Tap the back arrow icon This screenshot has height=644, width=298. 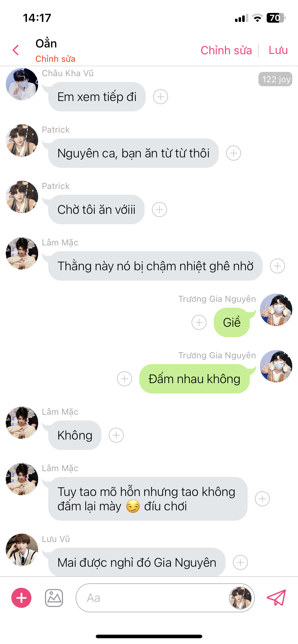[15, 50]
